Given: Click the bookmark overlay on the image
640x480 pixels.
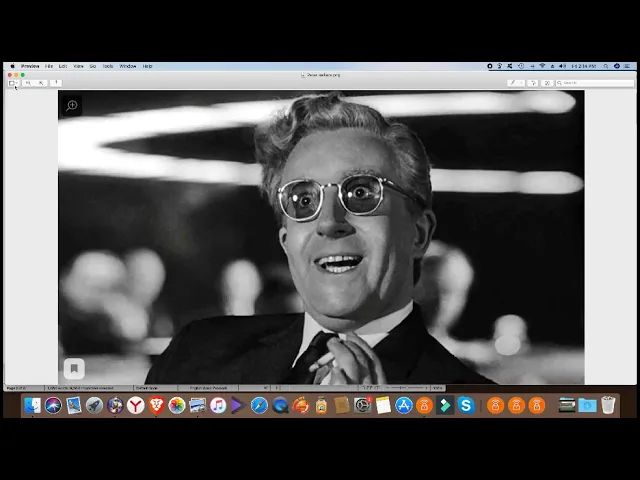Looking at the screenshot, I should point(74,369).
